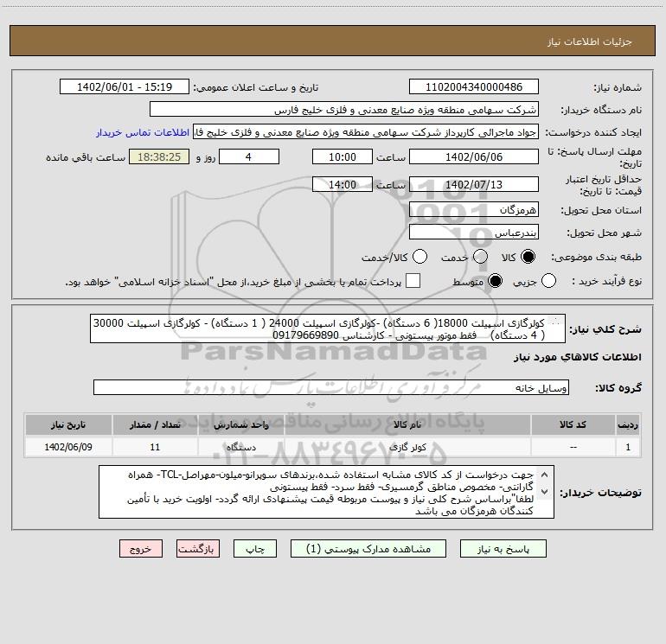Click the اطلاعات کالاهای مورد نیاز heading
Image resolution: width=666 pixels, height=644 pixels.
pyautogui.click(x=577, y=357)
